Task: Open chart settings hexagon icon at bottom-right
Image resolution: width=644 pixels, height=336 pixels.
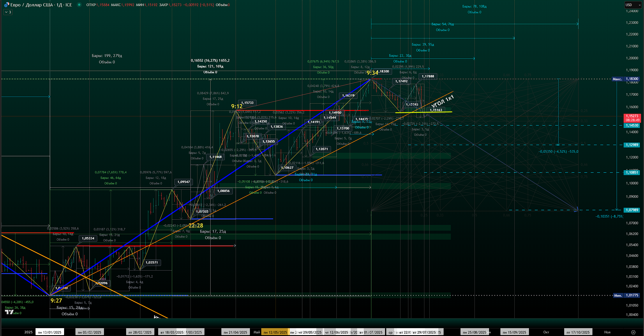Action: coord(633,332)
